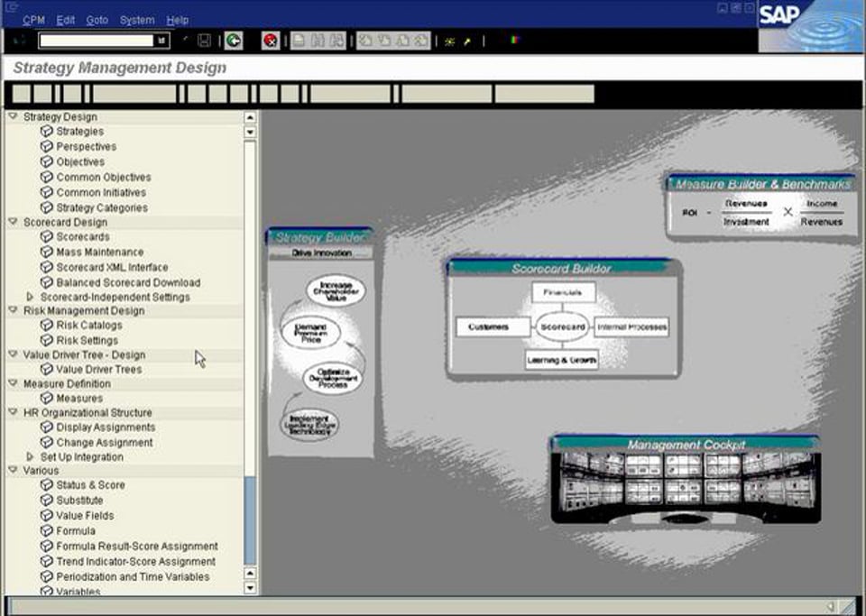This screenshot has height=616, width=866.
Task: Select Value Driver Trees in the tree
Action: (x=98, y=370)
